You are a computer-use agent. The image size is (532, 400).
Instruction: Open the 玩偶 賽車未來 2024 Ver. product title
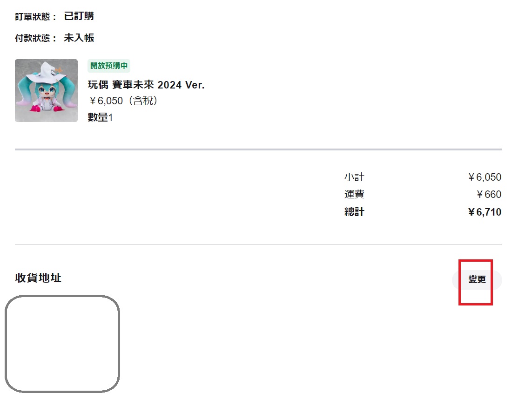(x=146, y=85)
